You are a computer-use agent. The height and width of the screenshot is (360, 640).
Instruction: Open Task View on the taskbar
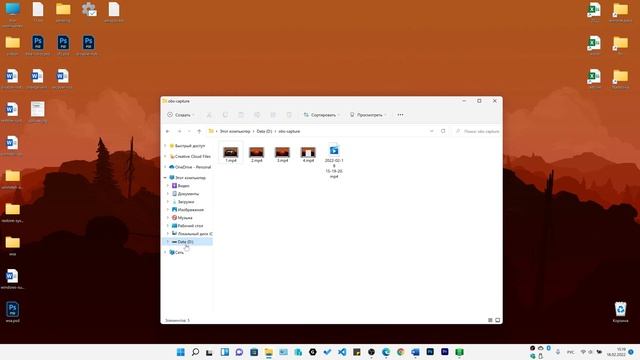pyautogui.click(x=209, y=352)
